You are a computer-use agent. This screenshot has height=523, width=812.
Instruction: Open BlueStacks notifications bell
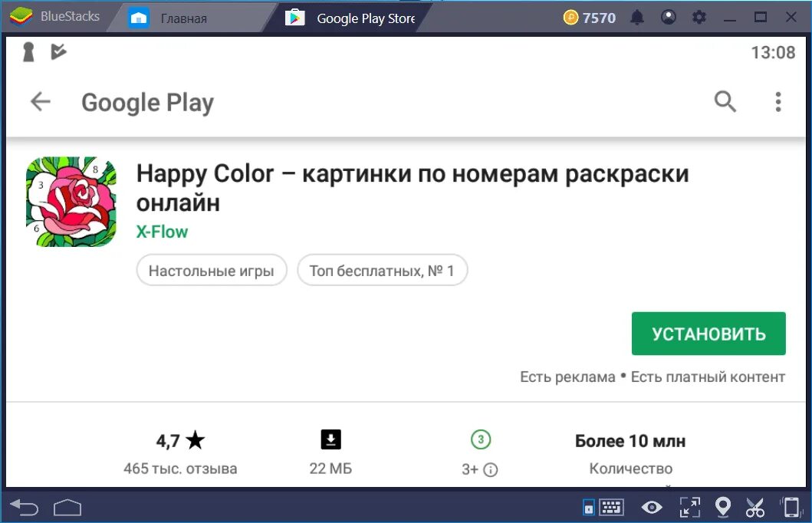[x=637, y=18]
